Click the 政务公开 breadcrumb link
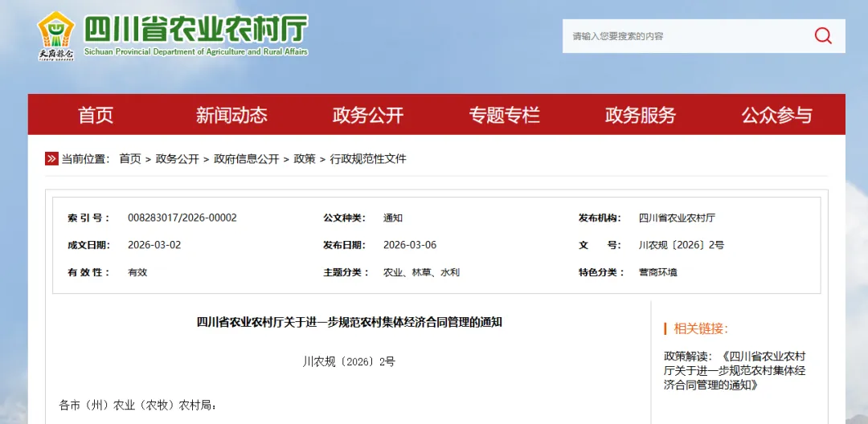This screenshot has width=868, height=424. [177, 159]
